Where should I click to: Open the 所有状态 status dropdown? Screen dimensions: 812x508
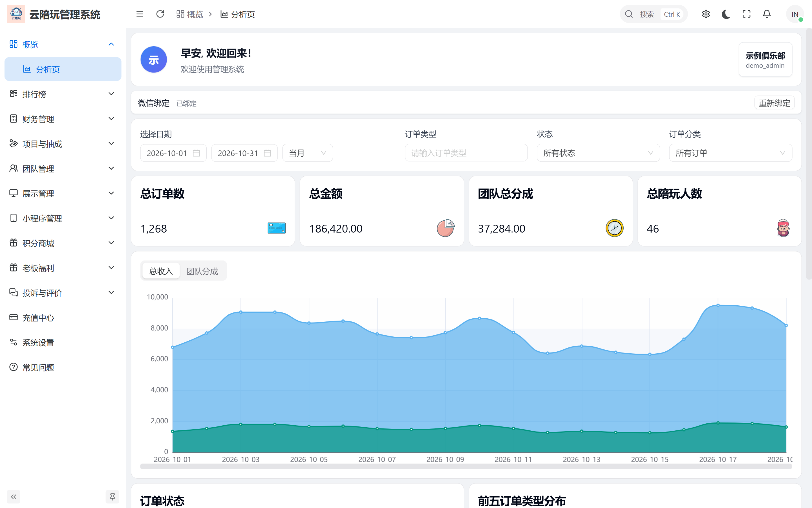click(x=598, y=153)
